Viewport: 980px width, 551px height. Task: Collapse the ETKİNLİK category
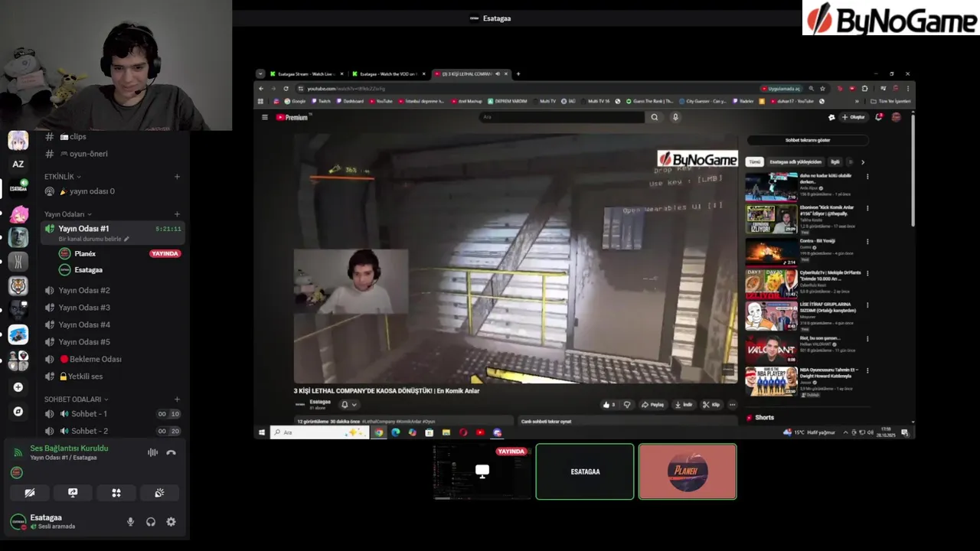[x=63, y=177]
